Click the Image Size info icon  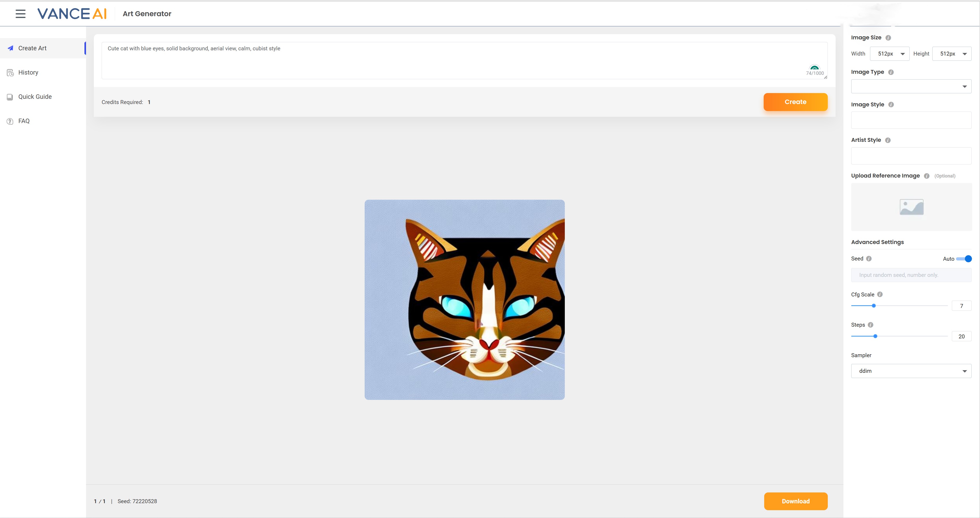(888, 38)
